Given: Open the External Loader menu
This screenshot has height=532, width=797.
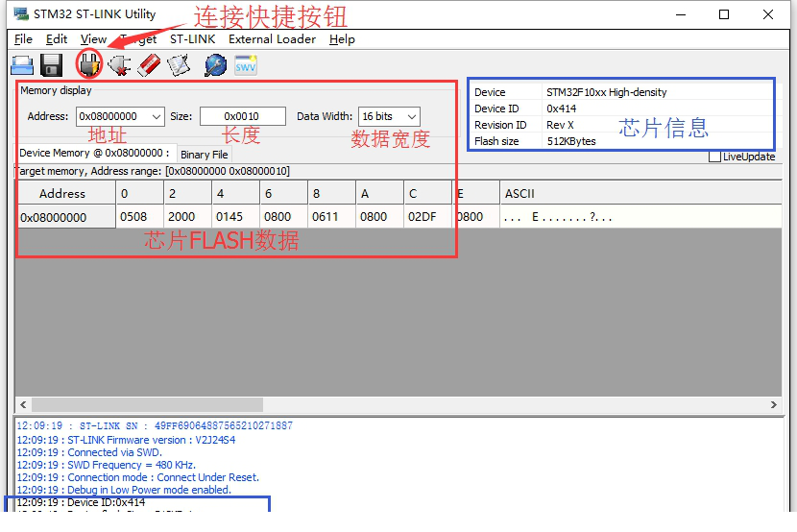Looking at the screenshot, I should [x=272, y=39].
